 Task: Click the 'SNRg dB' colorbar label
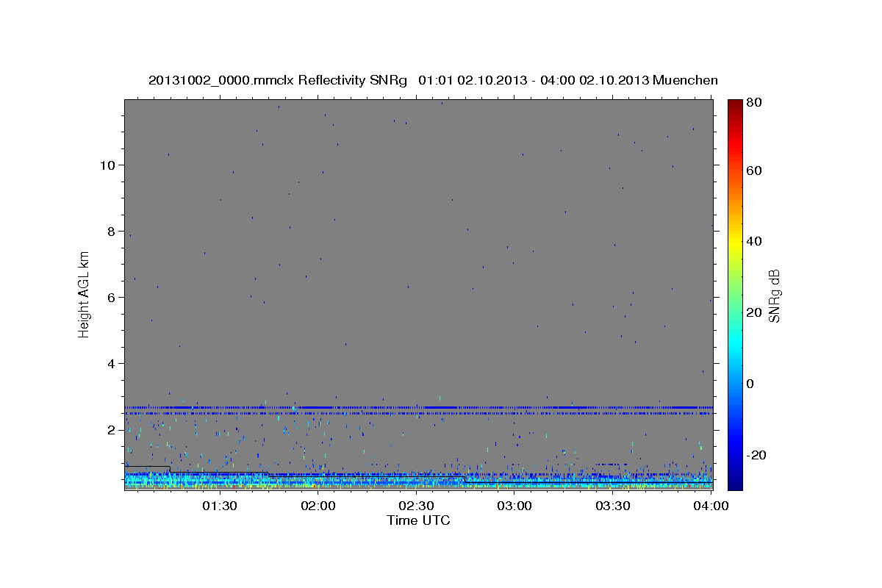pos(774,295)
